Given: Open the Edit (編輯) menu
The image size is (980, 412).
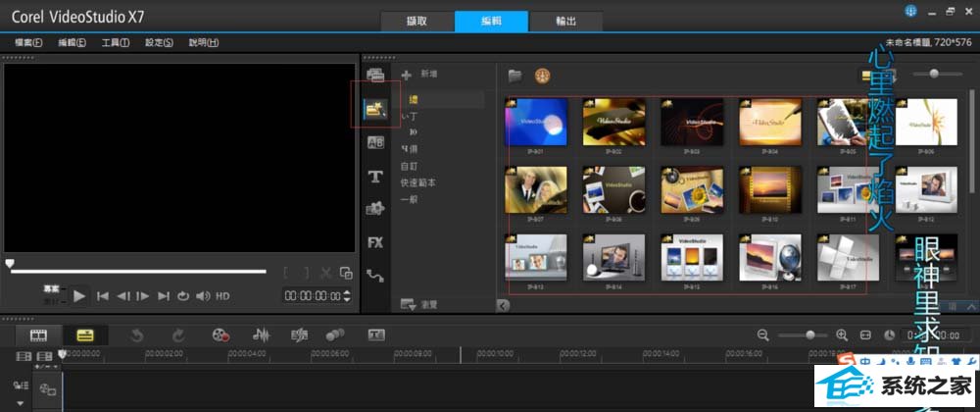Looking at the screenshot, I should pos(72,42).
